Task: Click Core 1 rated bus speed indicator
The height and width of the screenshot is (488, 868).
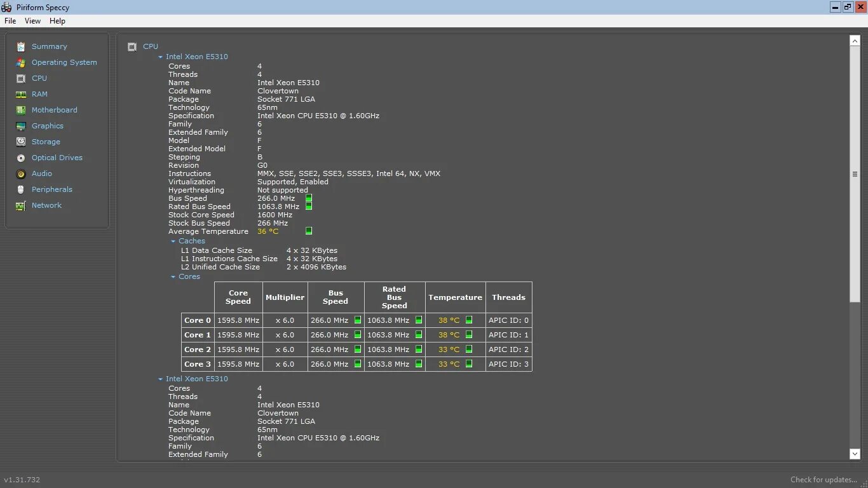Action: pos(419,334)
